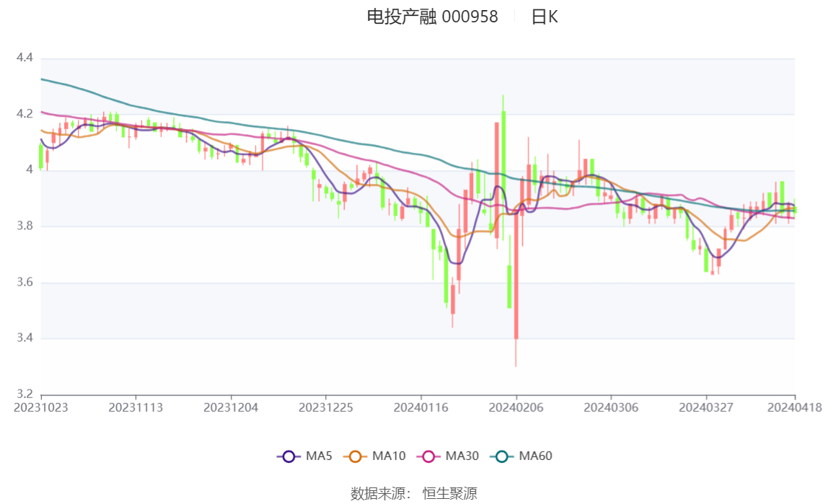Viewport: 828px width, 504px height.
Task: Select the 20231204 date axis label
Action: point(231,408)
